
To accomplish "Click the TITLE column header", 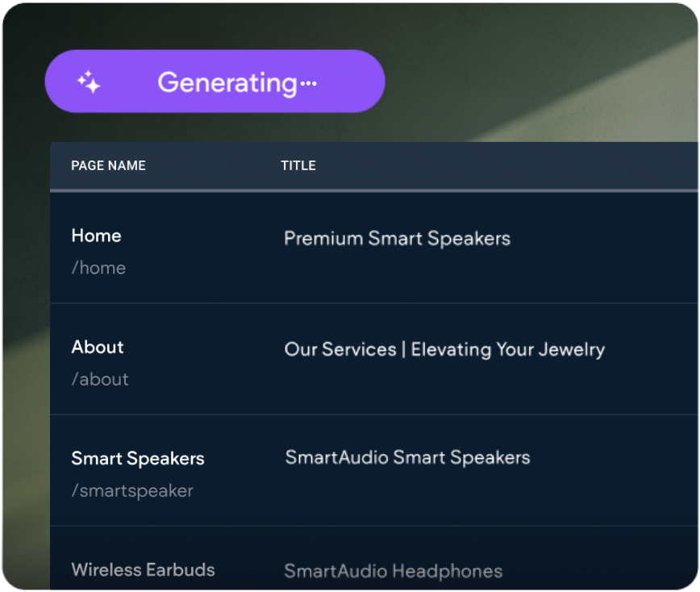I will point(298,165).
